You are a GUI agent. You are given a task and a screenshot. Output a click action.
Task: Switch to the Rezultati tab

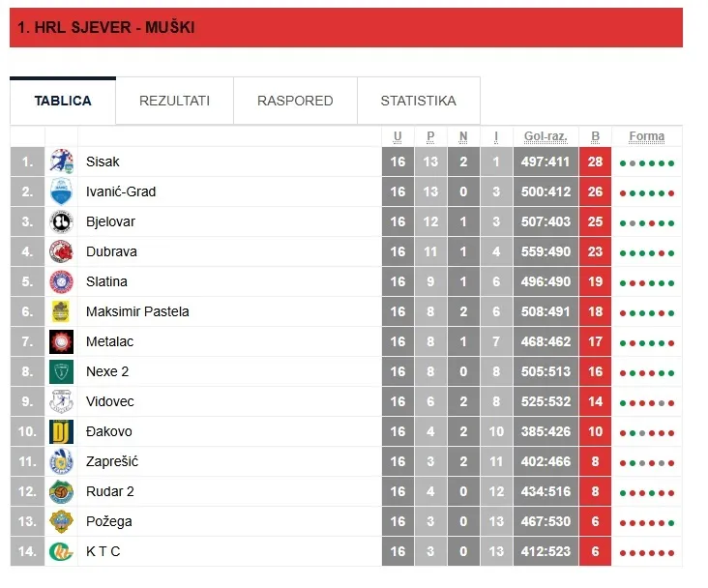pos(174,101)
